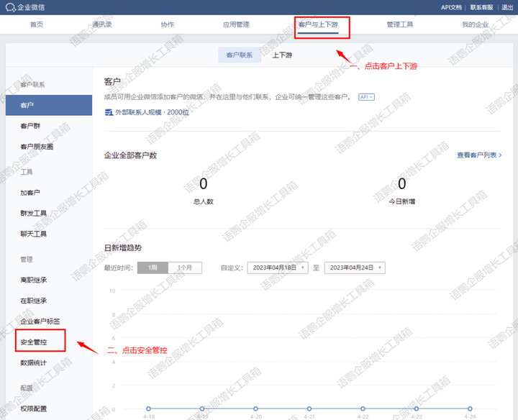The width and height of the screenshot is (518, 420).
Task: Open the API dropdown badge
Action: tap(367, 97)
